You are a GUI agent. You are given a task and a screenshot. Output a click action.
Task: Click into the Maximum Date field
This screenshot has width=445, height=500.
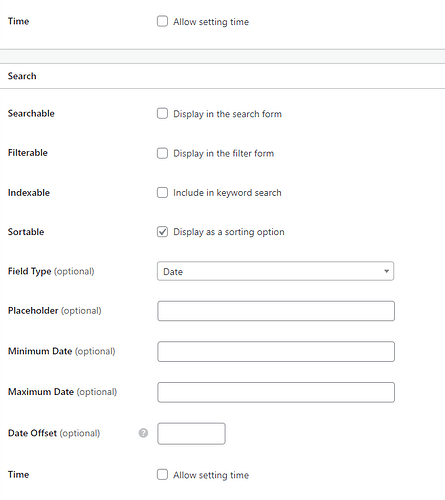[x=276, y=392]
